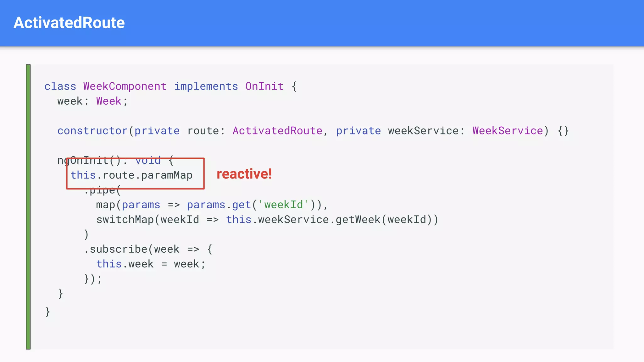Click the constructor line with ActivatedRoute
644x362 pixels.
pyautogui.click(x=313, y=131)
